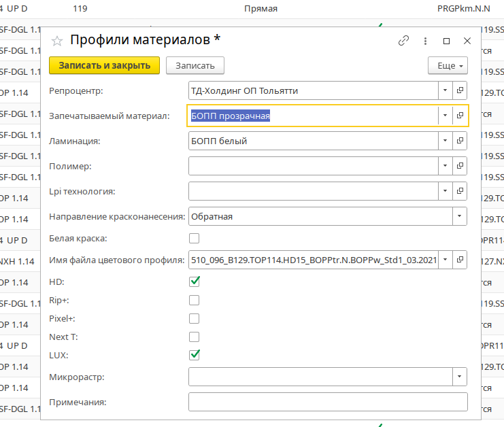Open Репроцентр linked record icon

tap(460, 90)
